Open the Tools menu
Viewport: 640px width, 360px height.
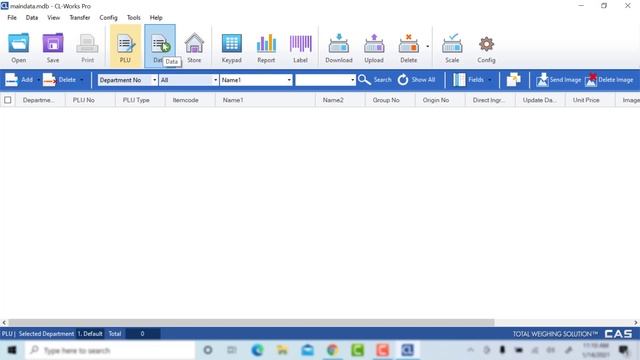coord(133,18)
